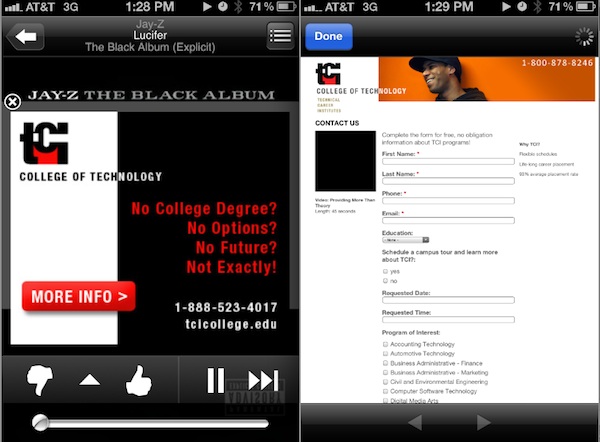The height and width of the screenshot is (442, 600).
Task: Tap the back arrow in player header
Action: tap(24, 36)
